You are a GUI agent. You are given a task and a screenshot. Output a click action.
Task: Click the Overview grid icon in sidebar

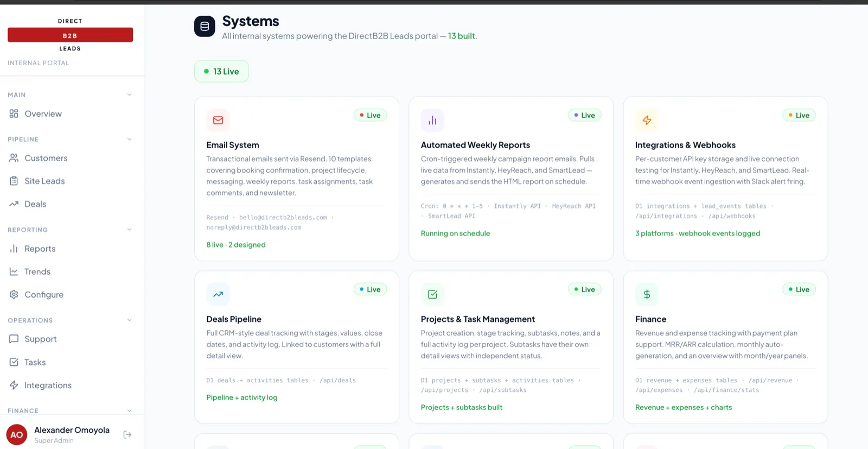click(x=14, y=113)
